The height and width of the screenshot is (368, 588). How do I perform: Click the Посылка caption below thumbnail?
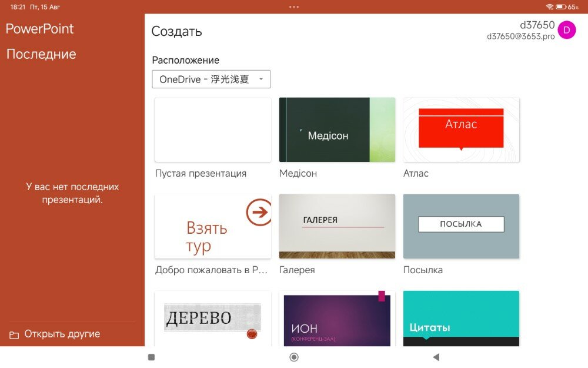[x=423, y=270]
